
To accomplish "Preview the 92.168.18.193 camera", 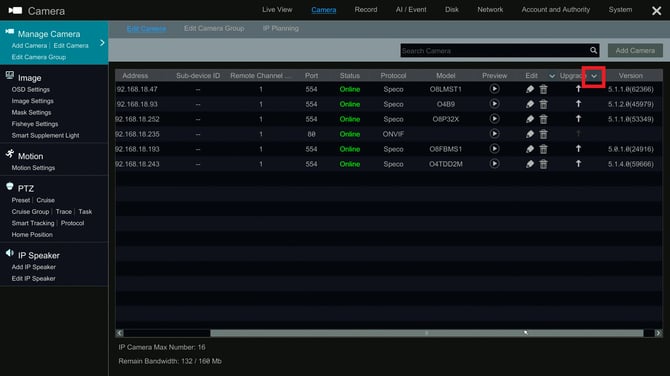I will coord(494,149).
